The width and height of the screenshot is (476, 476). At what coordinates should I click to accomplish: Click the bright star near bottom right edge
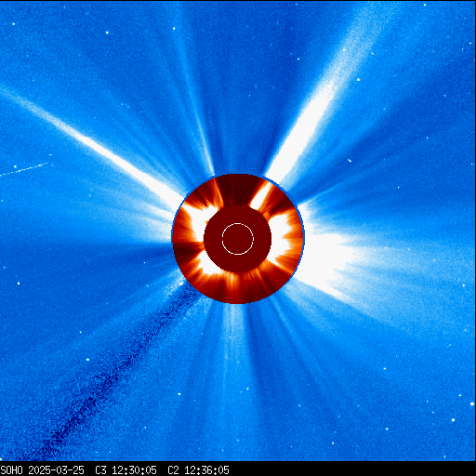point(454,420)
